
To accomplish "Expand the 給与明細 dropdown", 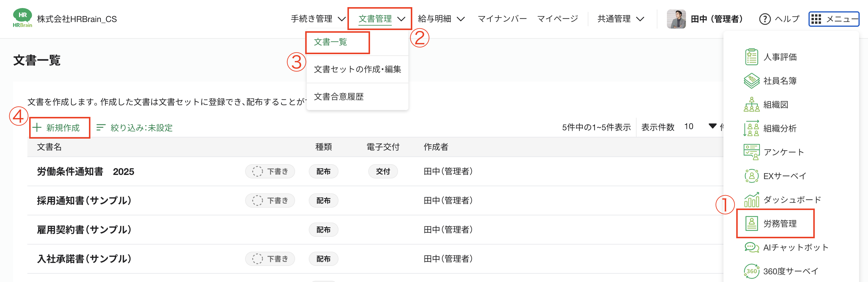I will coord(441,19).
